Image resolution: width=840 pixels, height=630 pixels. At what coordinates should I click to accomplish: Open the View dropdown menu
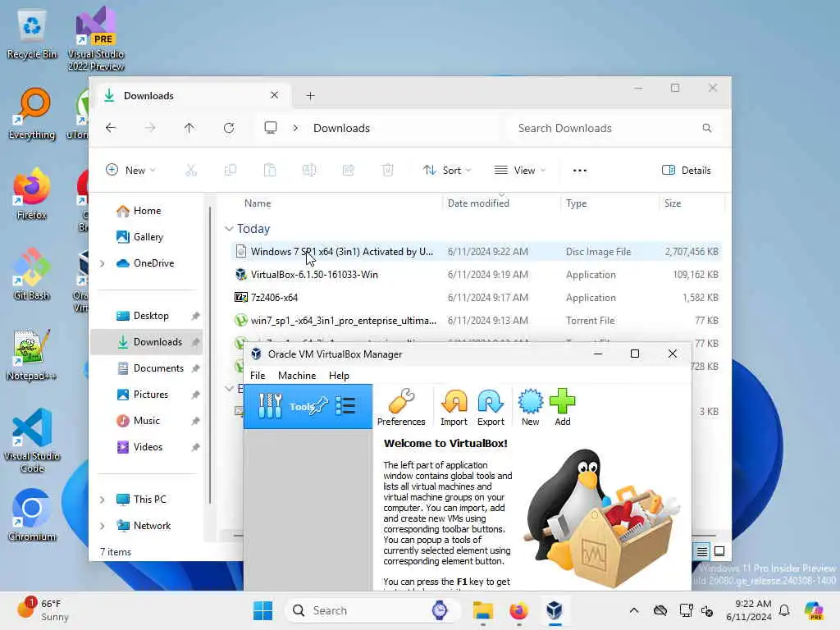pos(519,171)
